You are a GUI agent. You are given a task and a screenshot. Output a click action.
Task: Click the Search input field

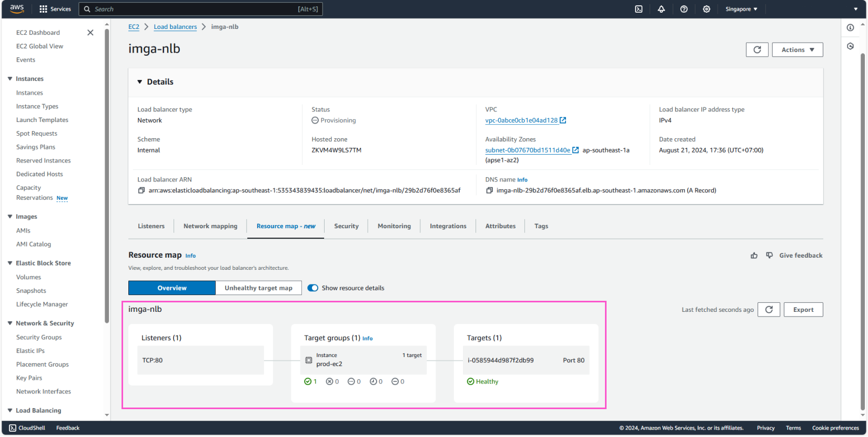(x=200, y=9)
